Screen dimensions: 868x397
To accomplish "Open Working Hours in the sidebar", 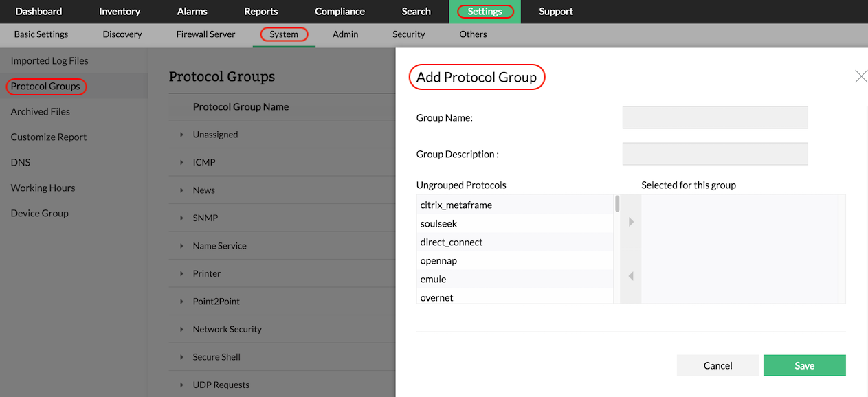I will 43,188.
